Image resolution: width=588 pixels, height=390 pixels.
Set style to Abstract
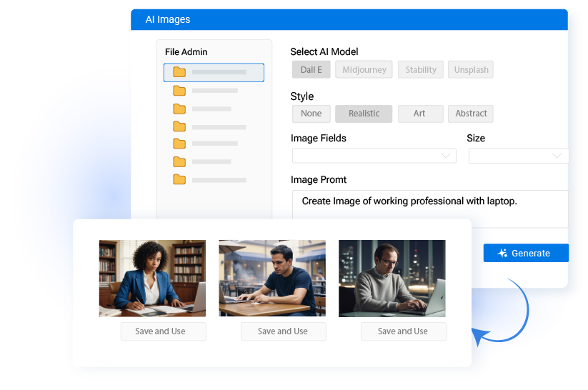pyautogui.click(x=471, y=114)
